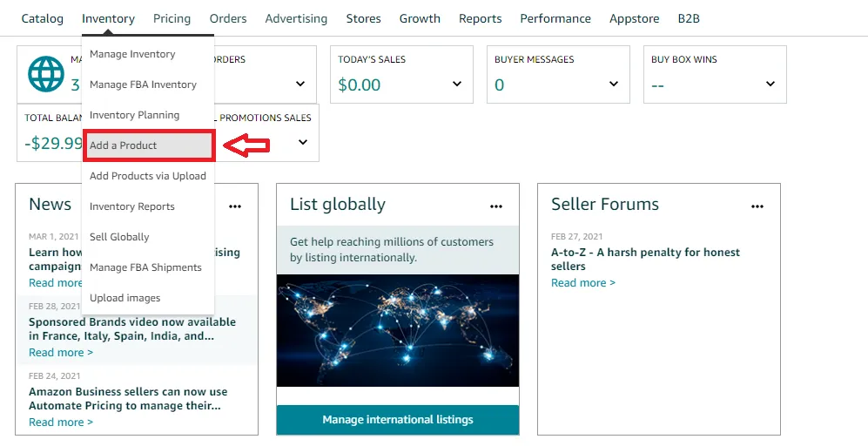Click the $0.00 Today's Sales value
The image size is (868, 446).
tap(360, 84)
